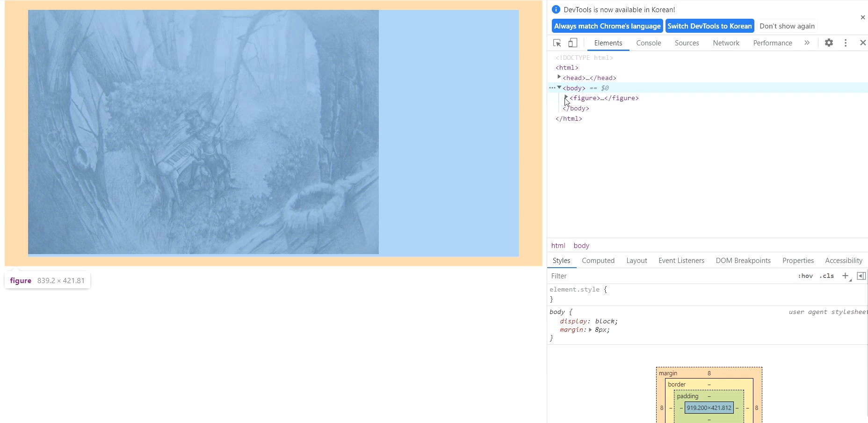
Task: Expand the margin shorthand triangle
Action: (590, 330)
